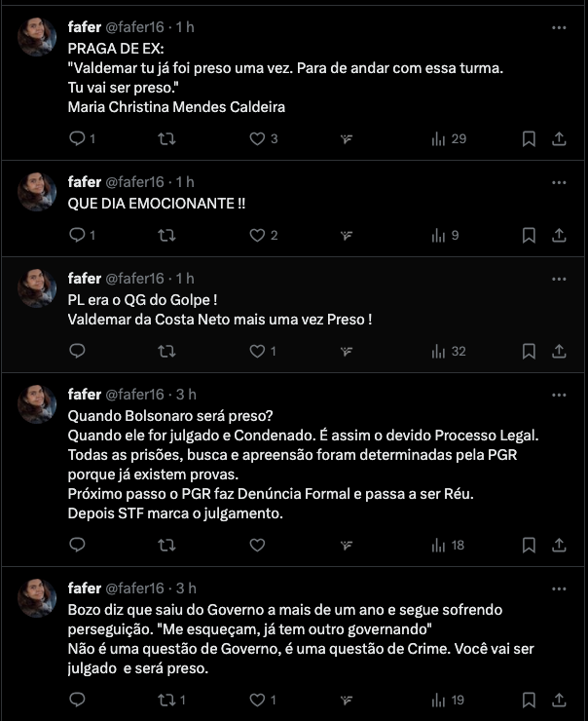Open more options on 'PRAGA DE EX' tweet
Screen dimensions: 588x721
click(x=559, y=28)
